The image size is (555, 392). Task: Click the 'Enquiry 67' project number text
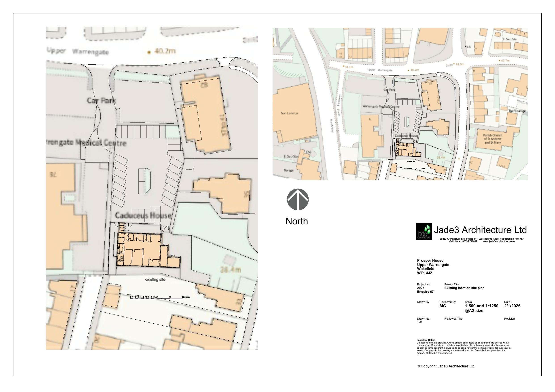425,292
